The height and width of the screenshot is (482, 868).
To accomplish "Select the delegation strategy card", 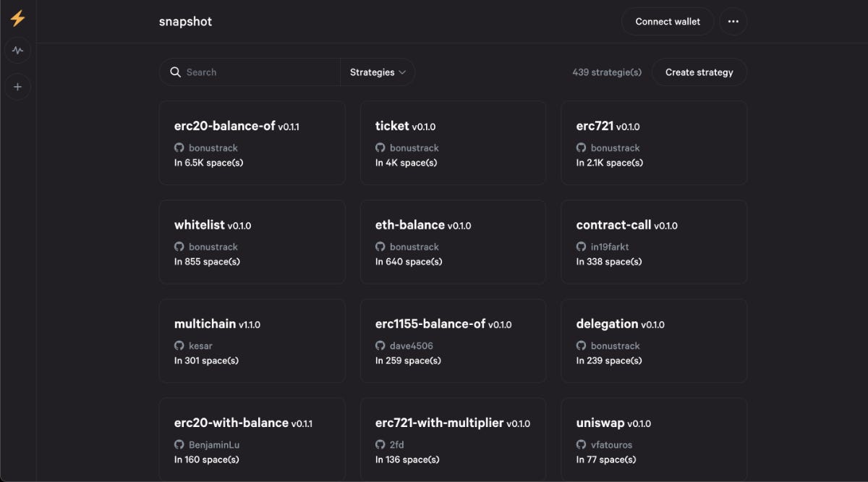I will tap(653, 341).
